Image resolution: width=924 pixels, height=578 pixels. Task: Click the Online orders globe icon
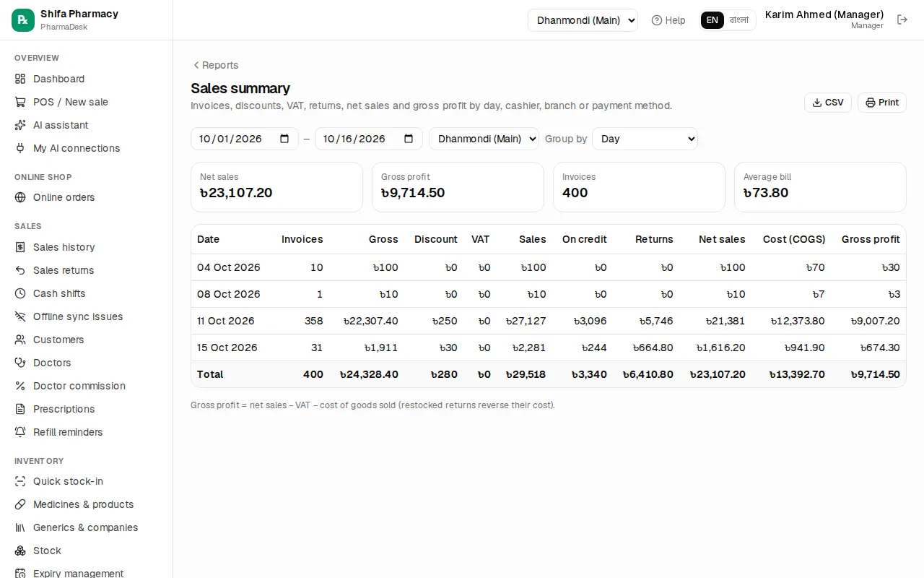click(20, 197)
